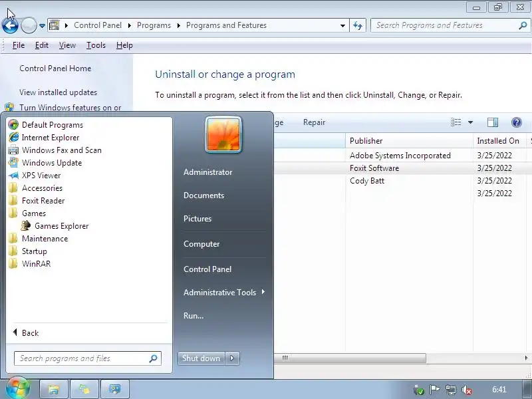This screenshot has width=532, height=399.
Task: Open Games Explorer
Action: 61,226
